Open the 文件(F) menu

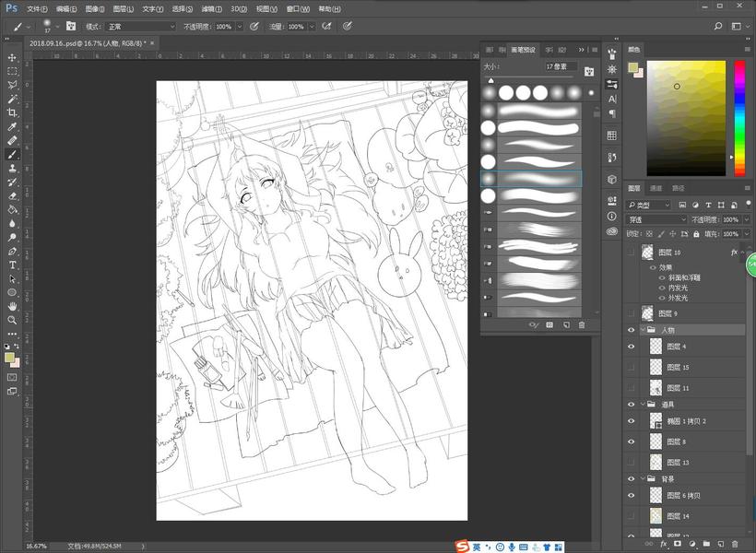37,8
